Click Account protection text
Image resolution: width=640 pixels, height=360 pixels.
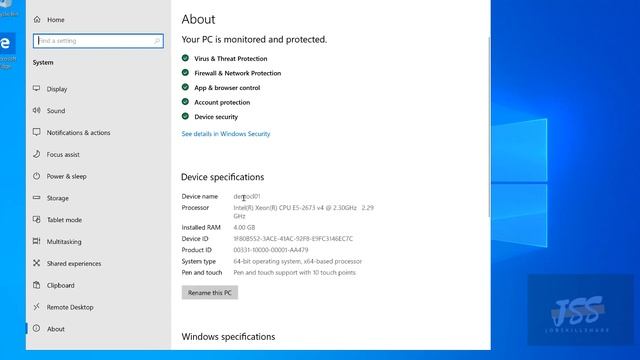(222, 102)
